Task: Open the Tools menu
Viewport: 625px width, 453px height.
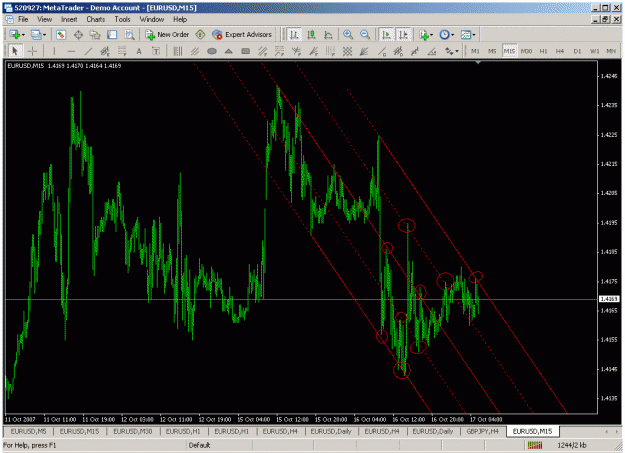Action: coord(122,19)
